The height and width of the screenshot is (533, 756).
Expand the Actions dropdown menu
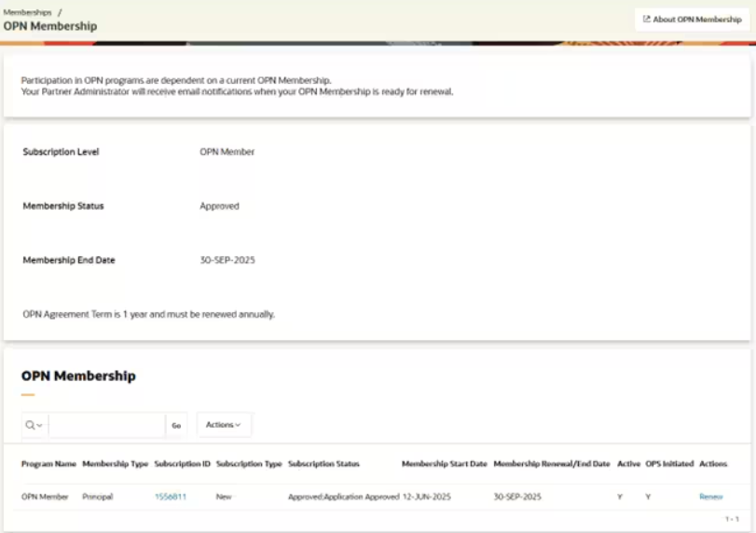223,425
